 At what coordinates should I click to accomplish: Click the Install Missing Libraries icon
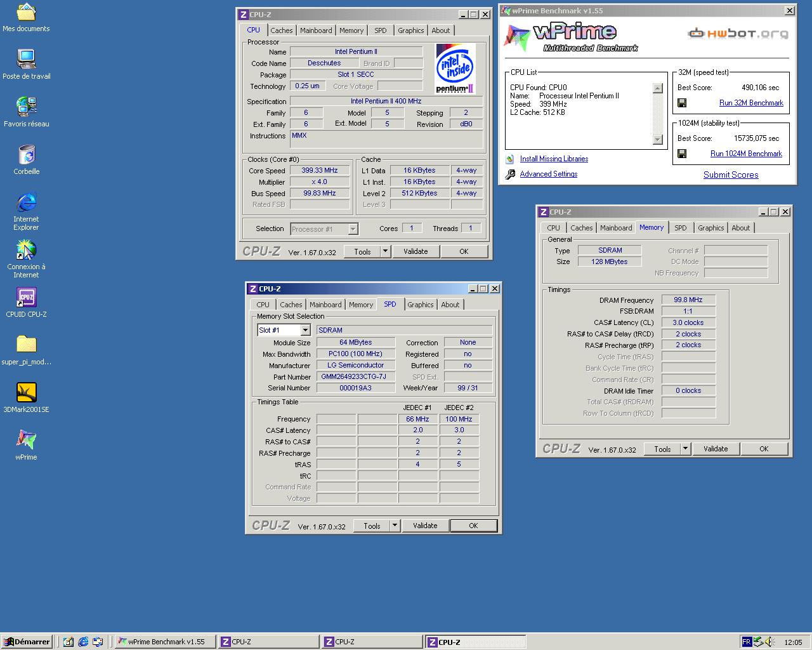click(509, 159)
